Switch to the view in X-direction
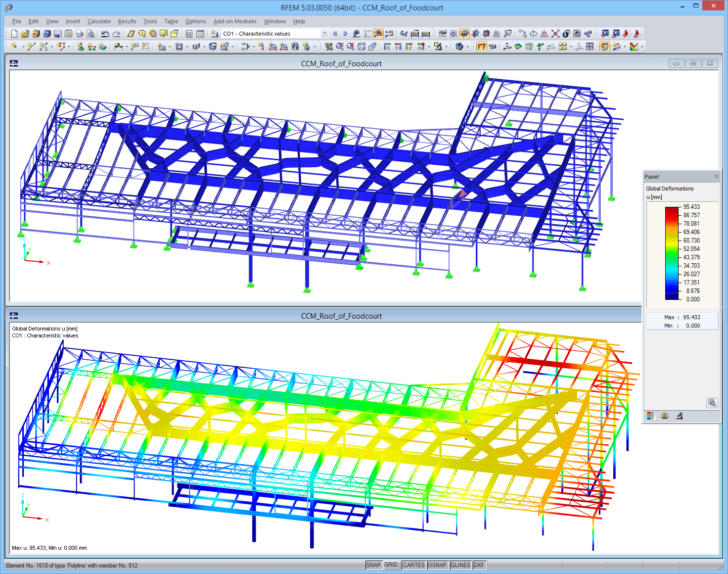728x574 pixels. [x=387, y=47]
